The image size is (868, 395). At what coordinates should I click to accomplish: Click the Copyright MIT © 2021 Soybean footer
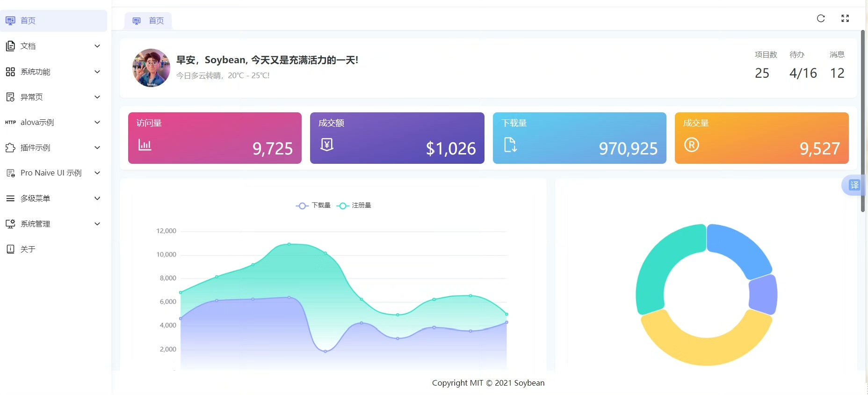point(488,383)
